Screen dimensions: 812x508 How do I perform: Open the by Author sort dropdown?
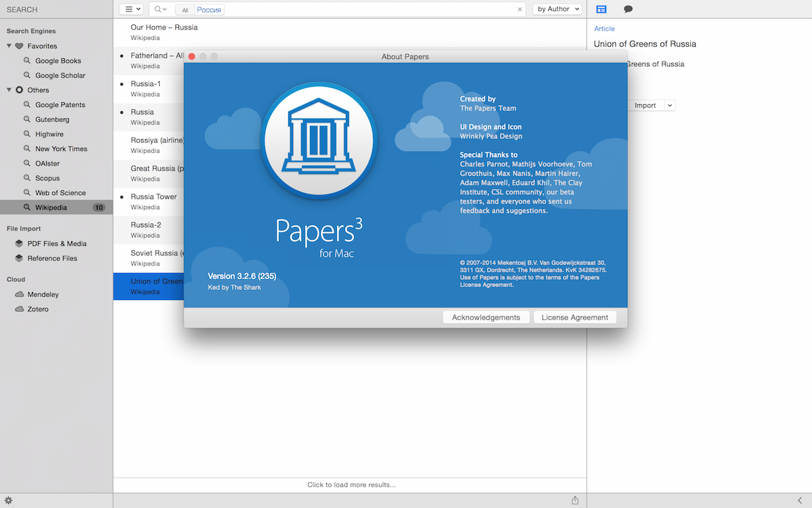point(558,9)
